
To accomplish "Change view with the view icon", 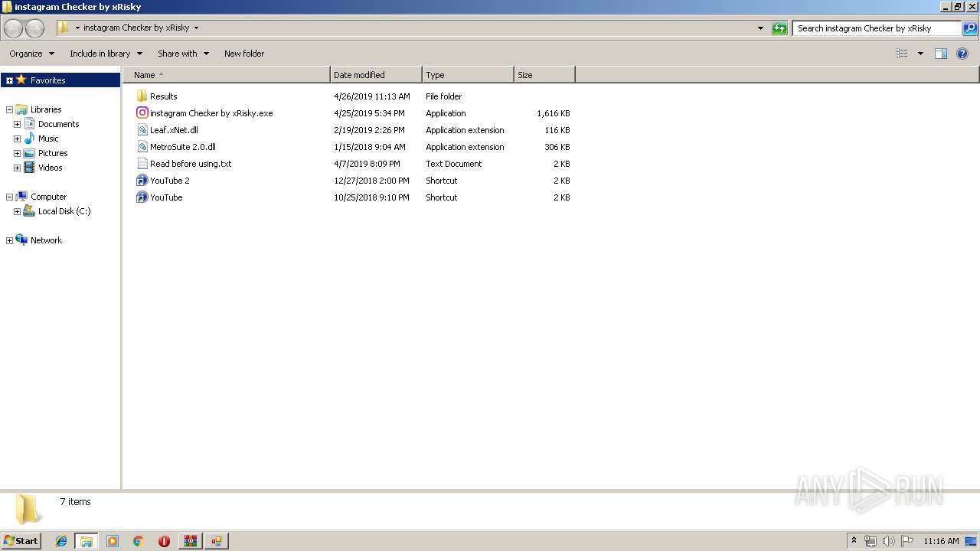I will point(902,54).
